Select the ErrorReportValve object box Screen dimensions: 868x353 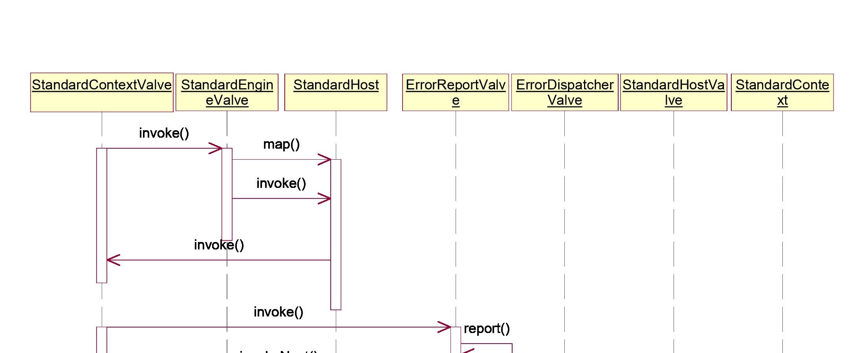click(x=456, y=92)
